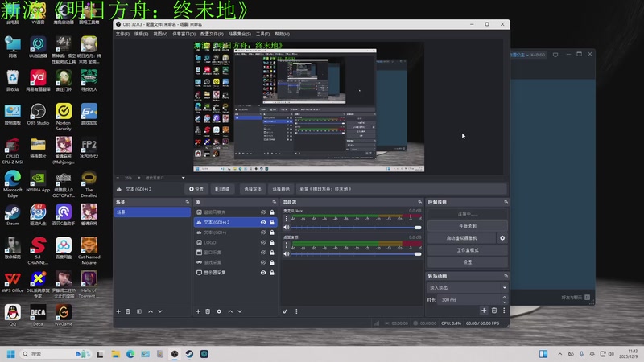Increase the transition duration with the up arrow
The width and height of the screenshot is (644, 362).
point(505,297)
